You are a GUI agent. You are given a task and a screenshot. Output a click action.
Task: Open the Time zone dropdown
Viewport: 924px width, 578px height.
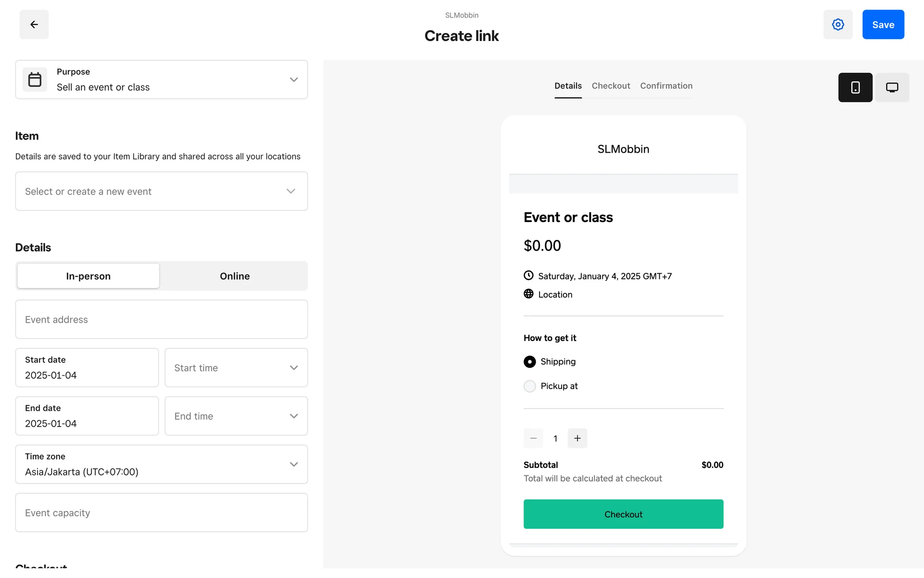161,464
